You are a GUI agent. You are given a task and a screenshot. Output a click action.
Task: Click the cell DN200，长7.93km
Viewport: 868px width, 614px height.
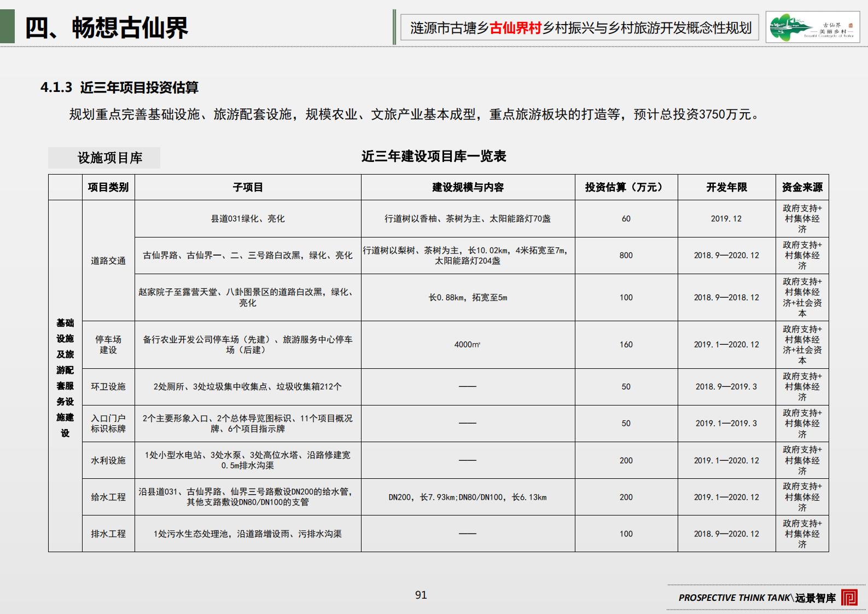pyautogui.click(x=468, y=497)
